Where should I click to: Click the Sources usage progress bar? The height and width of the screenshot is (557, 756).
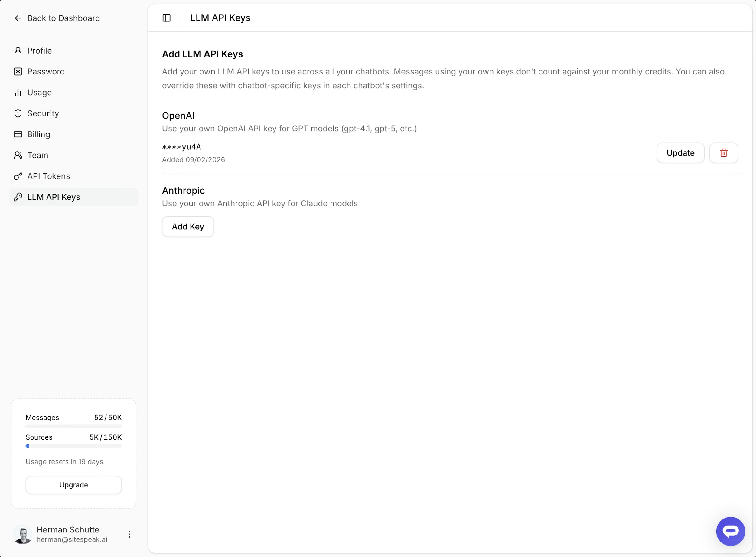(x=73, y=446)
